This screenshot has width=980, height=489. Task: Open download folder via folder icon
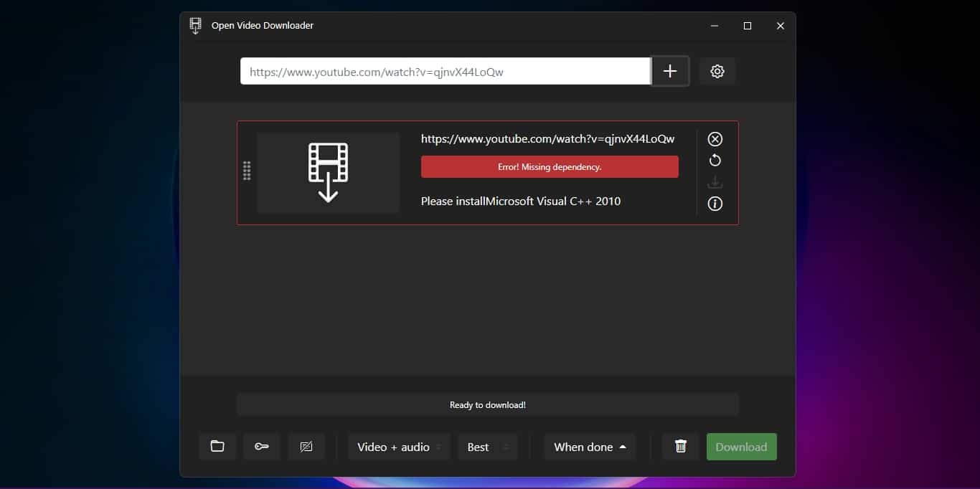[217, 447]
